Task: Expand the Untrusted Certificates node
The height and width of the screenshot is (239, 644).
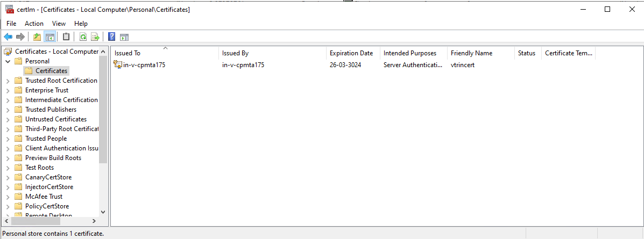Action: pyautogui.click(x=8, y=119)
